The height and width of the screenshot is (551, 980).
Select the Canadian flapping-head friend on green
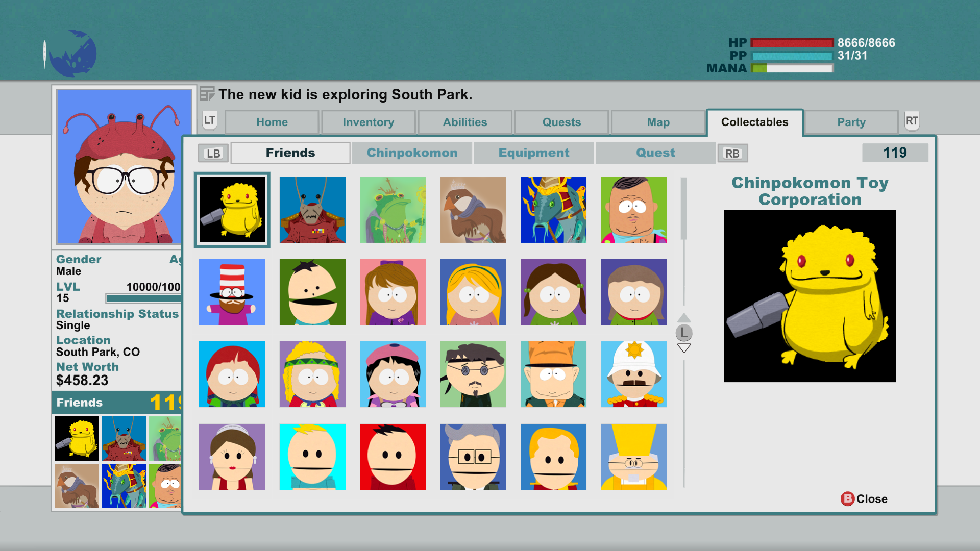pyautogui.click(x=312, y=292)
